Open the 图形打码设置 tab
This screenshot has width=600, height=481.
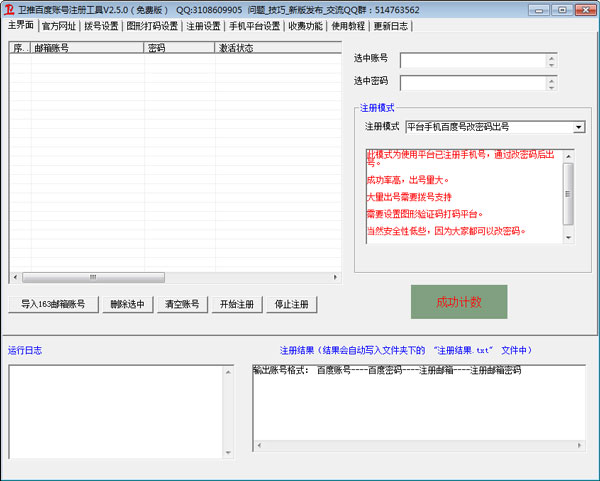[152, 26]
